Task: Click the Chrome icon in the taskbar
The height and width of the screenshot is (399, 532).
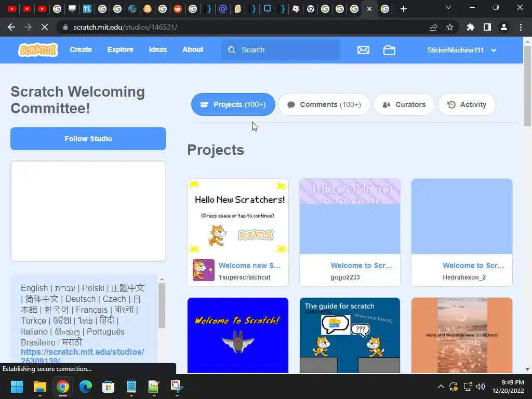Action: tap(63, 387)
